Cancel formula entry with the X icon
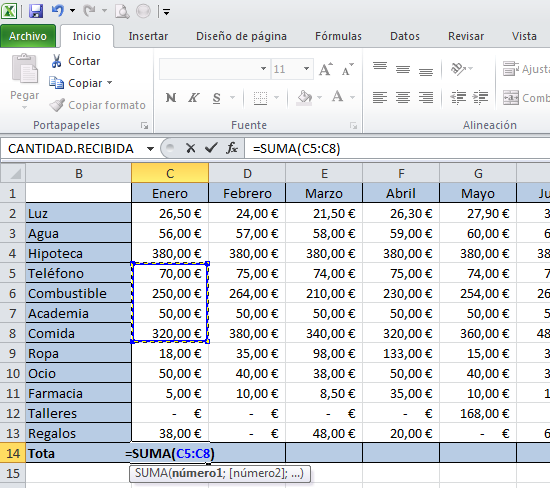 190,148
